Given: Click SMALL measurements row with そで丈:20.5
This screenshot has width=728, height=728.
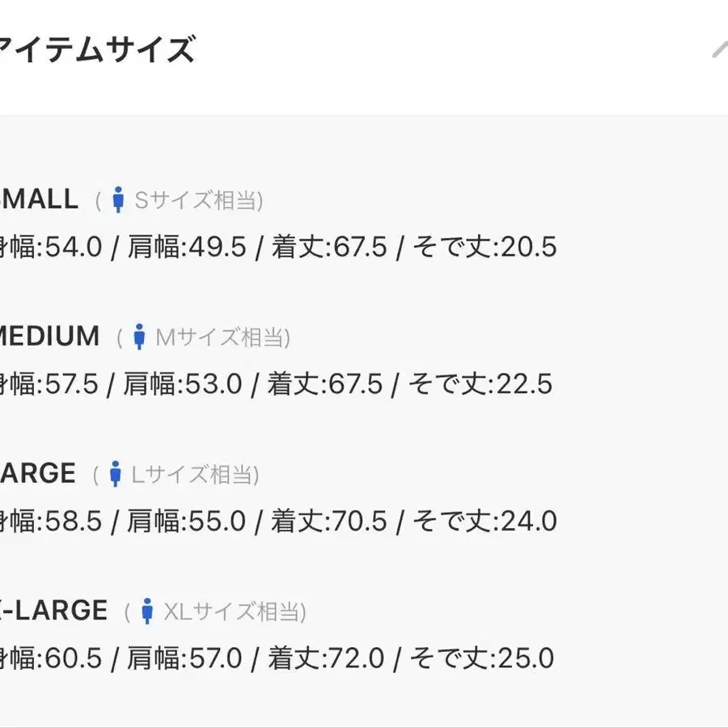Looking at the screenshot, I should coord(278,247).
